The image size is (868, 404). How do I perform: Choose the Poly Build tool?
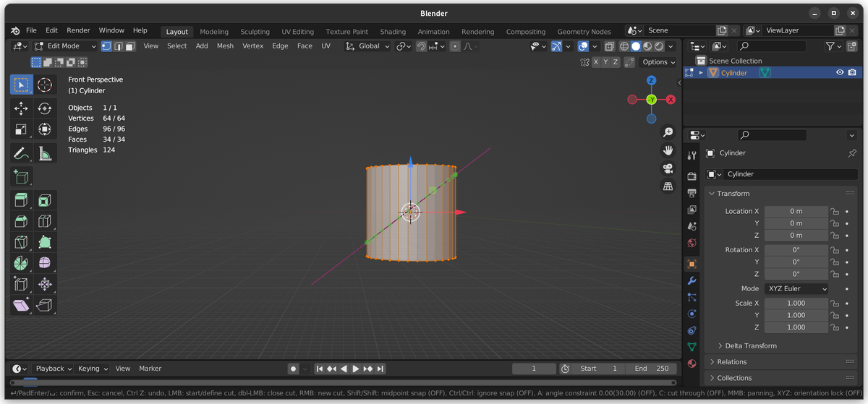45,242
